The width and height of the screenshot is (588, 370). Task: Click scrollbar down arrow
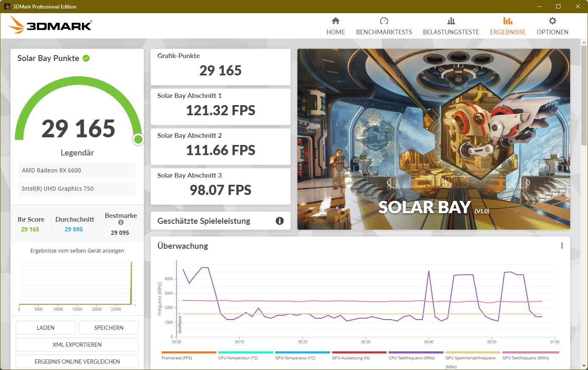pyautogui.click(x=584, y=366)
